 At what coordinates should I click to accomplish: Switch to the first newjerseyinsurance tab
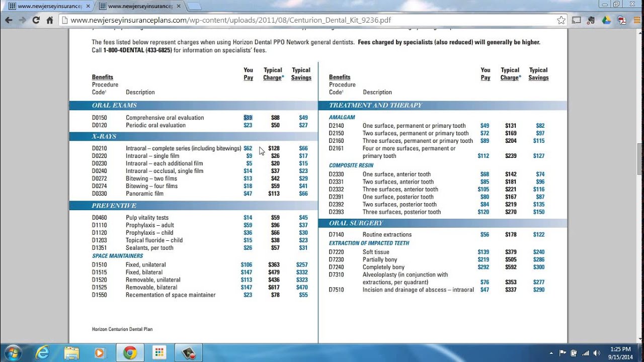49,6
